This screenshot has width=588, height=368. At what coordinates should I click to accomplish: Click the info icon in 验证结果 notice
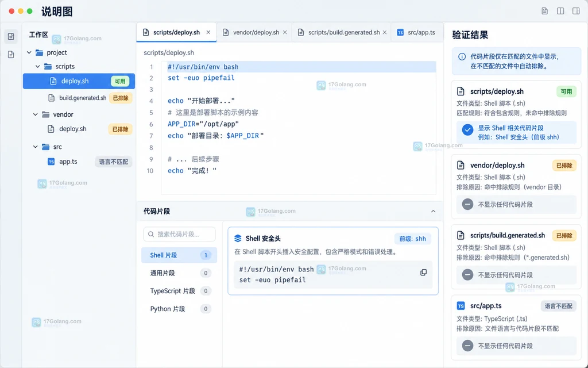click(462, 57)
